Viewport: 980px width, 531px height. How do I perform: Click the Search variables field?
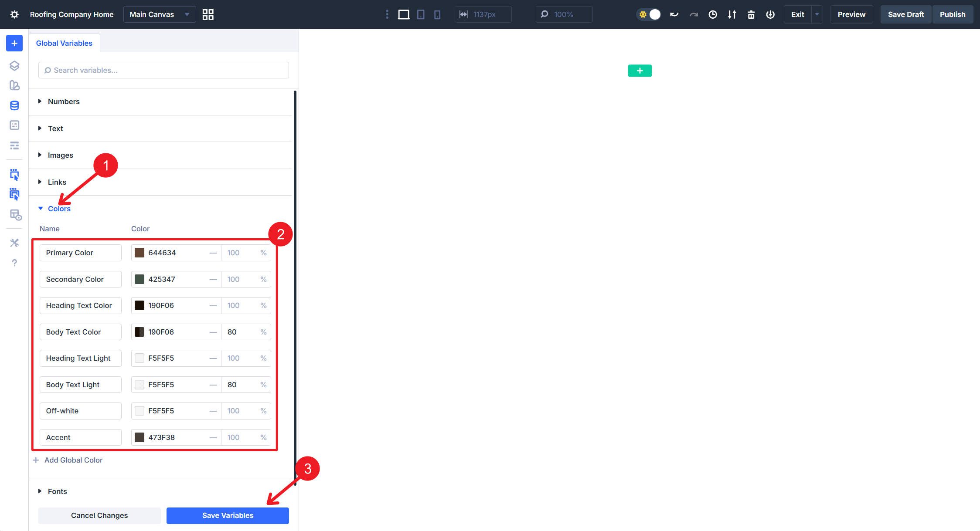(x=163, y=70)
